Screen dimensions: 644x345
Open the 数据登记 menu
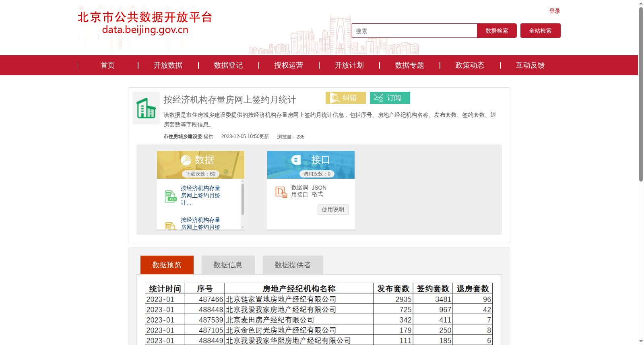click(x=228, y=65)
